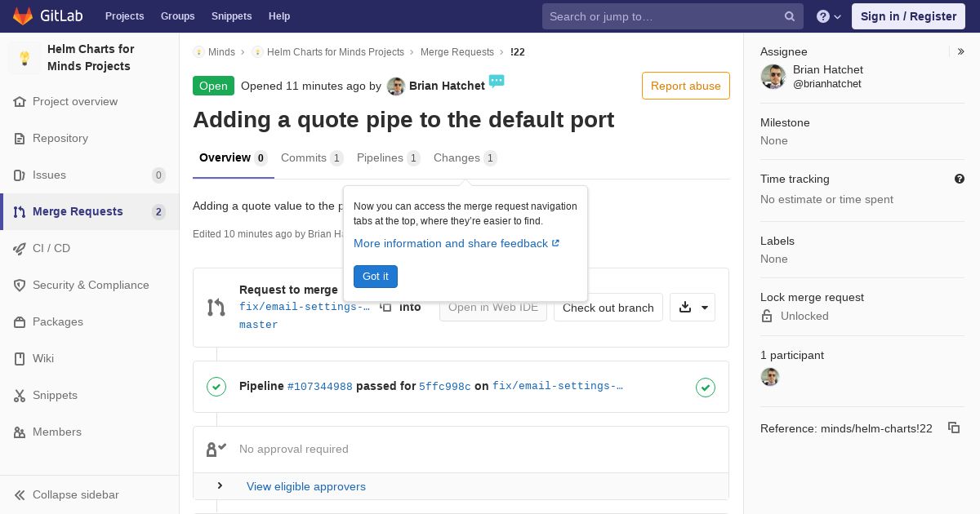Screen dimensions: 980x514
Task: Click the GitLab fox logo
Action: click(x=23, y=16)
